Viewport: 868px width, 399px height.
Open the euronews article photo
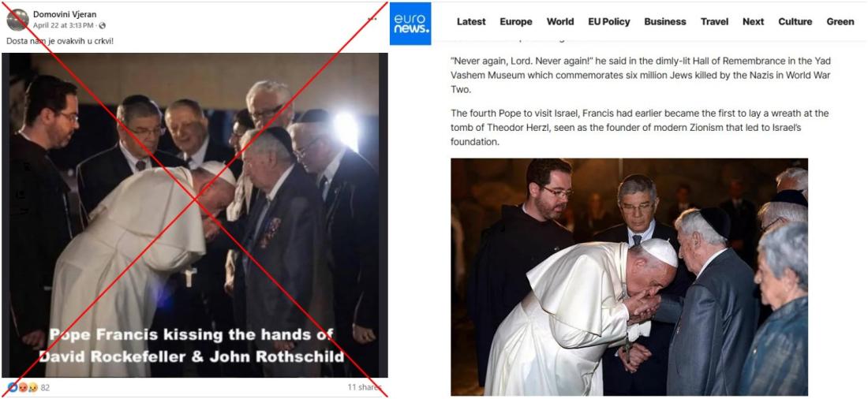(x=630, y=278)
